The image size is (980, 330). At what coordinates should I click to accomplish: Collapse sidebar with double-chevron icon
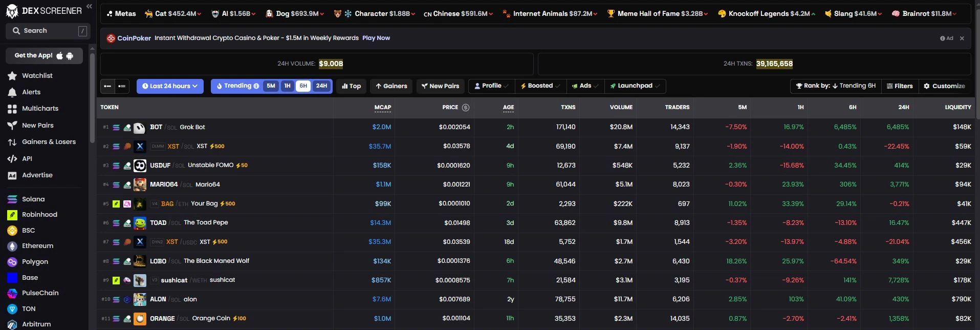pyautogui.click(x=89, y=7)
